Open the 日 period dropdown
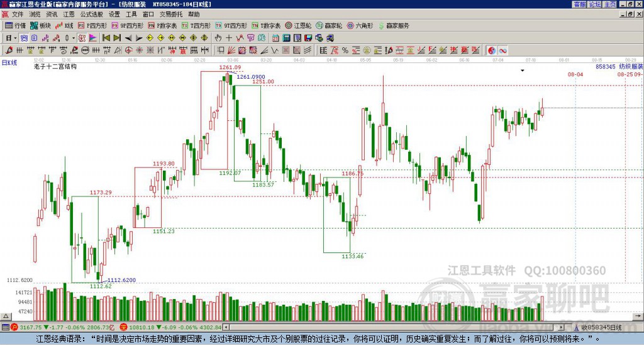This screenshot has width=644, height=345. pos(9,38)
